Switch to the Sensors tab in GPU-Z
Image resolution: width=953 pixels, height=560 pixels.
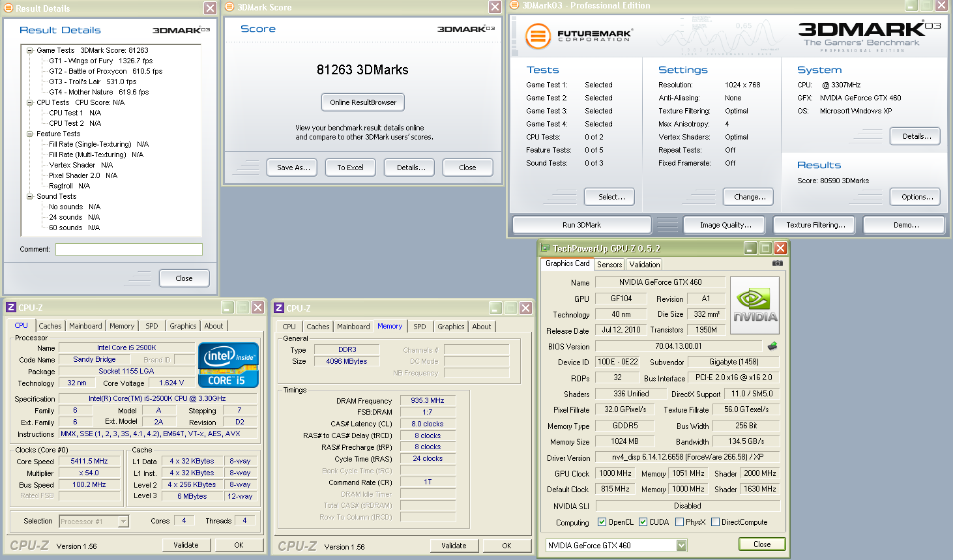[x=609, y=265]
